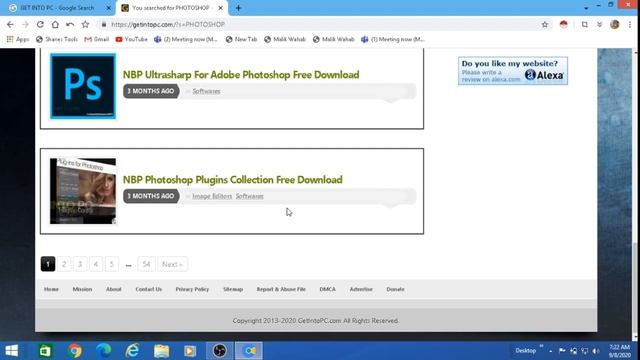The image size is (640, 360).
Task: Open NBP Photoshop Plugins Collection post
Action: [233, 180]
